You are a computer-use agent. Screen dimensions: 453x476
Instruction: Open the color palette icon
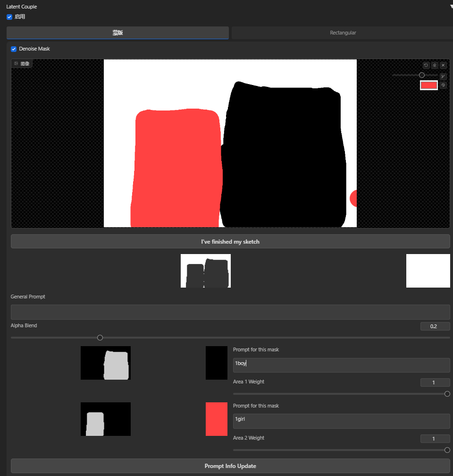(443, 85)
